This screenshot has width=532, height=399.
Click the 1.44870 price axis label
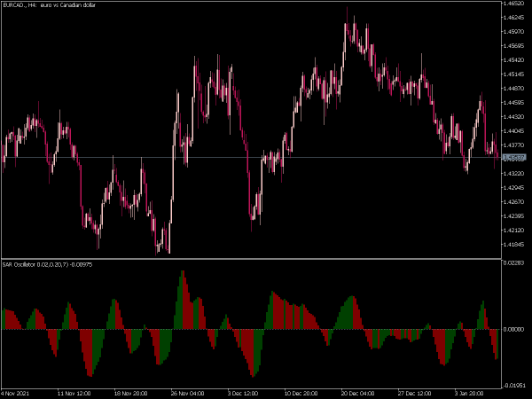(x=514, y=88)
